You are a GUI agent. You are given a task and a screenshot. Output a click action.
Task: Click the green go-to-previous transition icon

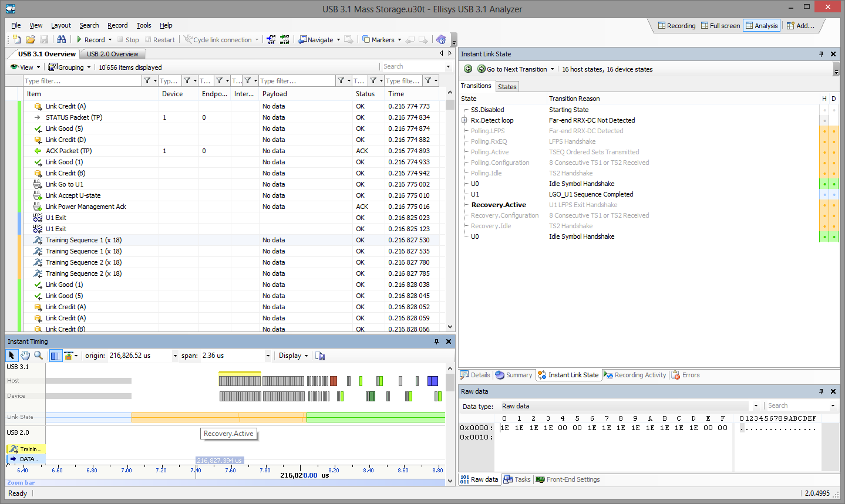point(468,69)
